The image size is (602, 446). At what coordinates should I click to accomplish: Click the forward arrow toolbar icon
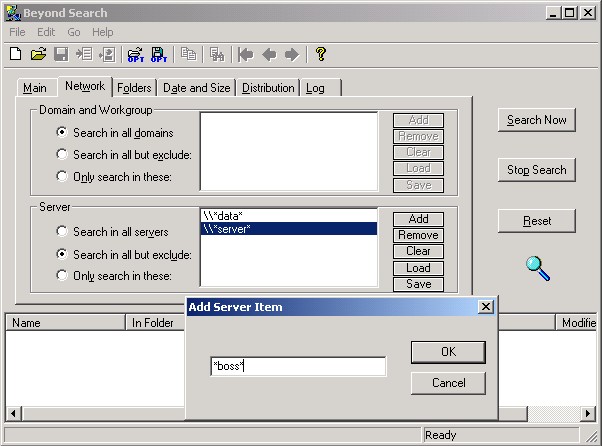292,55
